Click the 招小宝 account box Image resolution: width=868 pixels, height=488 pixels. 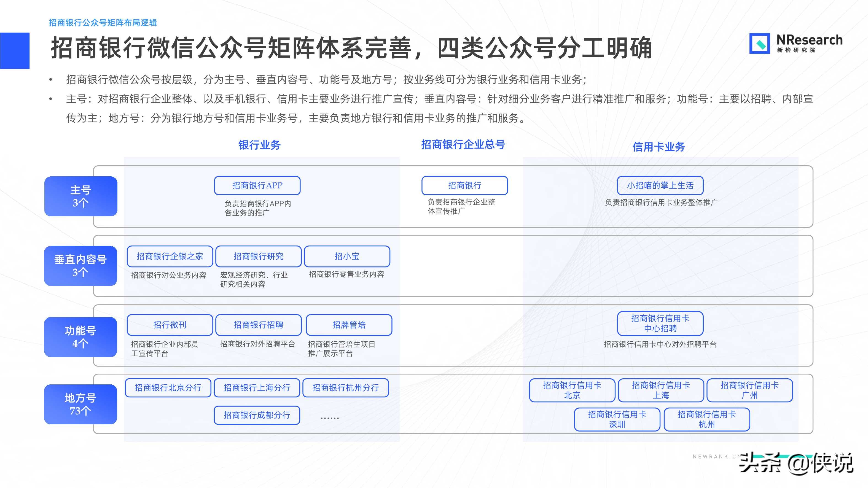tap(347, 257)
